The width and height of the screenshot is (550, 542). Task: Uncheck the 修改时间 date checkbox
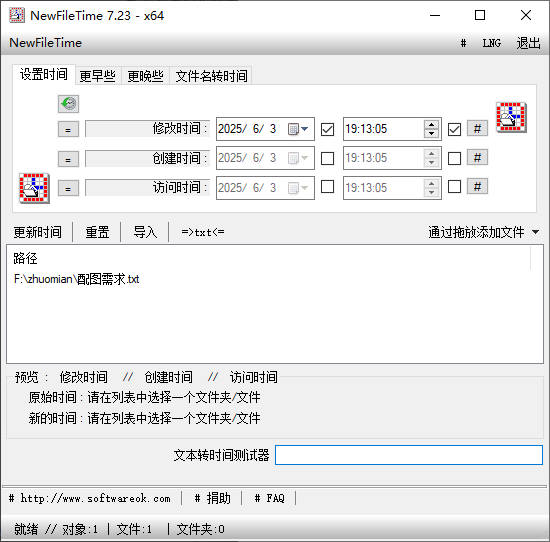click(x=328, y=129)
